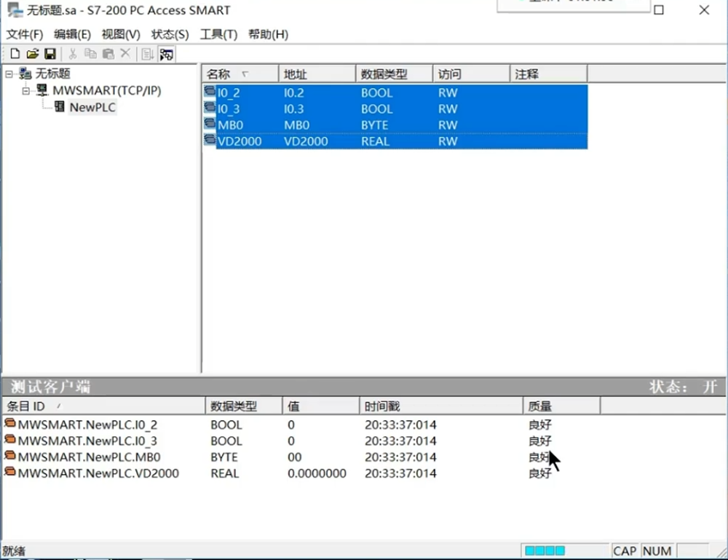Open the 工具(T) menu
The height and width of the screenshot is (560, 728).
coord(218,34)
